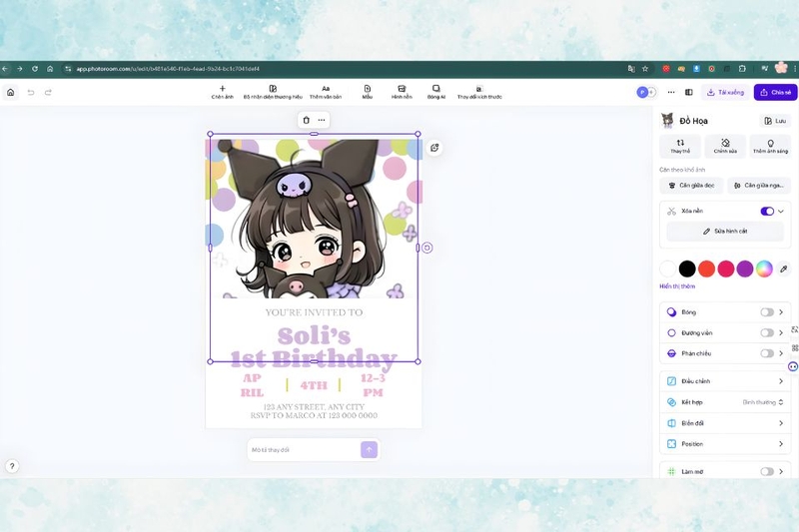Click Chia sẻ share button
Image resolution: width=799 pixels, height=532 pixels.
click(x=776, y=92)
